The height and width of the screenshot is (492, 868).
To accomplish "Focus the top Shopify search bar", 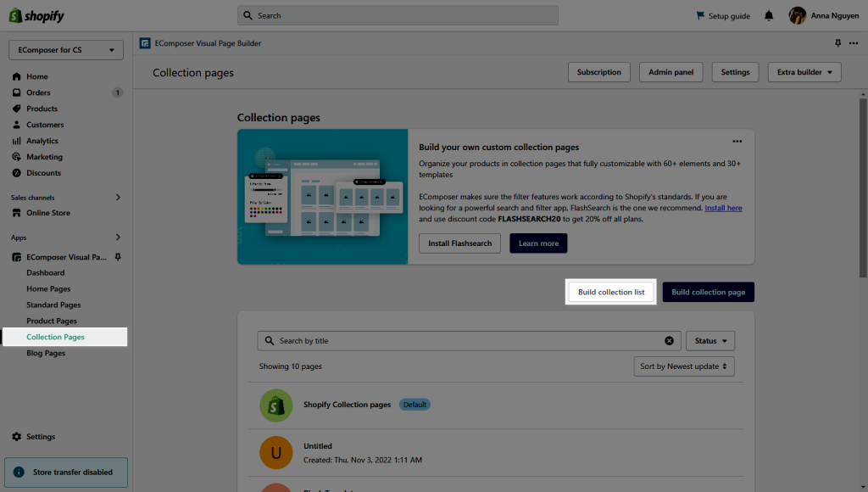I will (x=398, y=15).
